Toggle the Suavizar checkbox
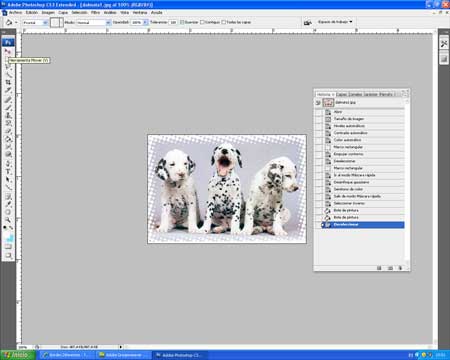 [x=182, y=22]
